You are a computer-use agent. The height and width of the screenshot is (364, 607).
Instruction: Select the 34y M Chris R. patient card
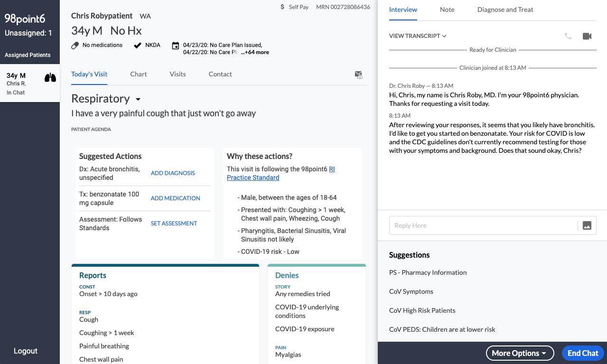coord(30,84)
